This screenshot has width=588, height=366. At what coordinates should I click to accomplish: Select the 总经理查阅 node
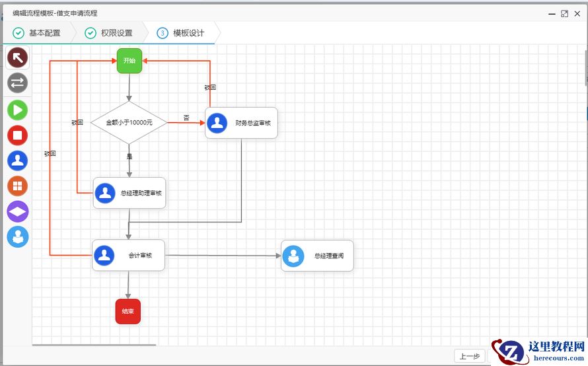pos(317,256)
